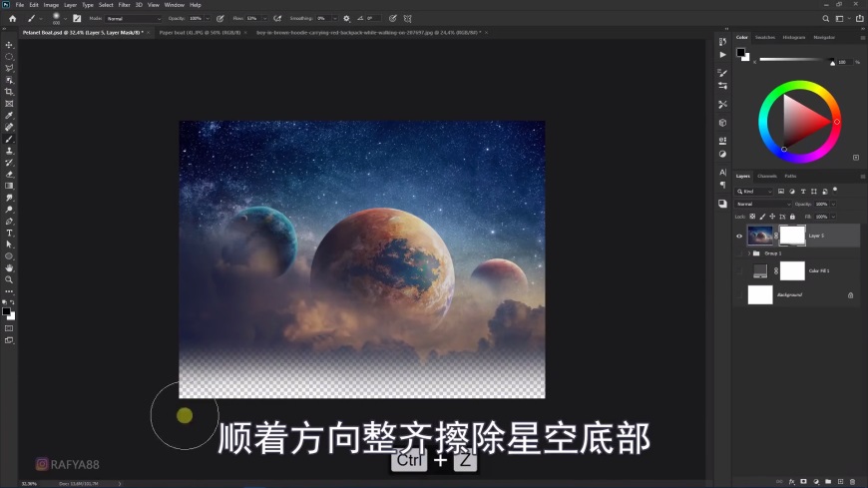Select the Crop tool
The width and height of the screenshot is (868, 488).
tap(9, 92)
